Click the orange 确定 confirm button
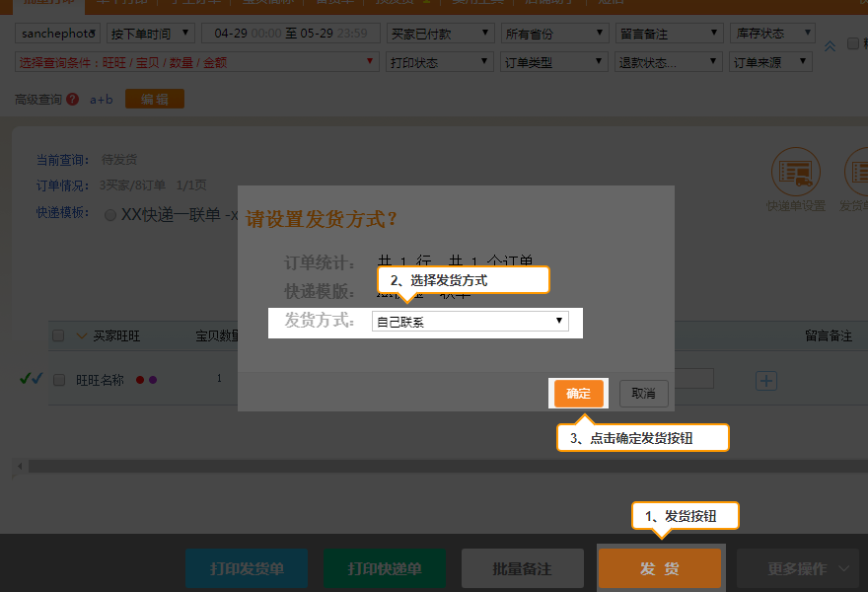The width and height of the screenshot is (868, 592). pyautogui.click(x=578, y=394)
